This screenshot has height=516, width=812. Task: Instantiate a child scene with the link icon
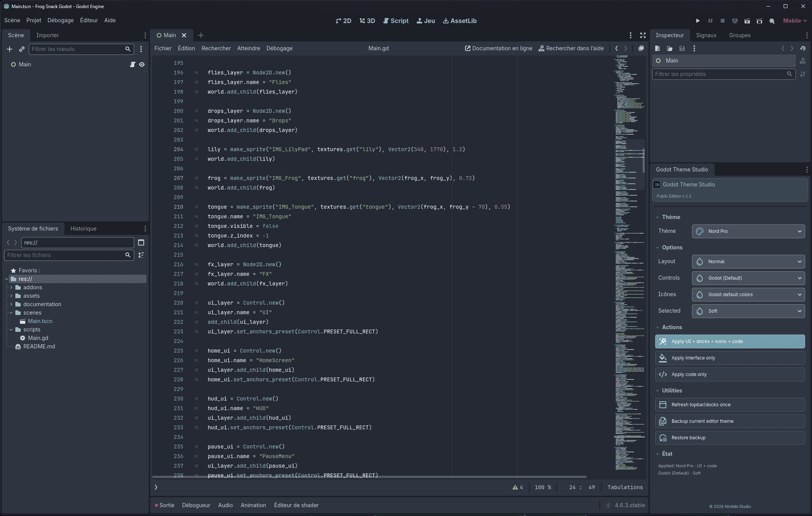coord(22,49)
